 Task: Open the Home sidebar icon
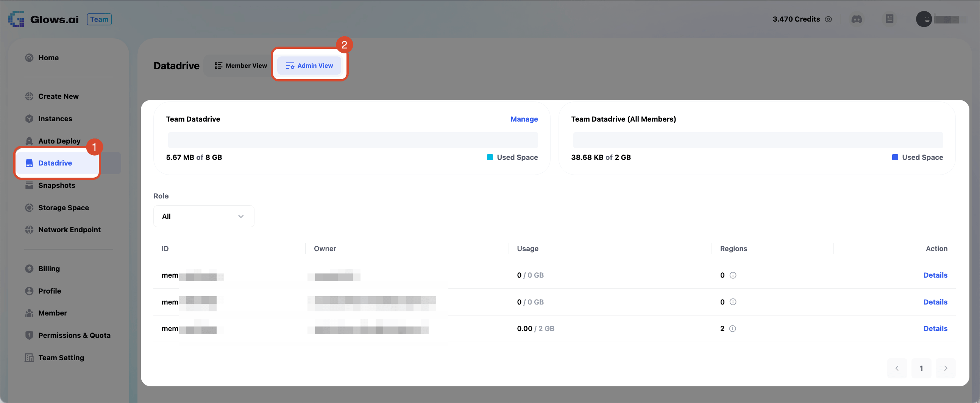click(x=29, y=58)
